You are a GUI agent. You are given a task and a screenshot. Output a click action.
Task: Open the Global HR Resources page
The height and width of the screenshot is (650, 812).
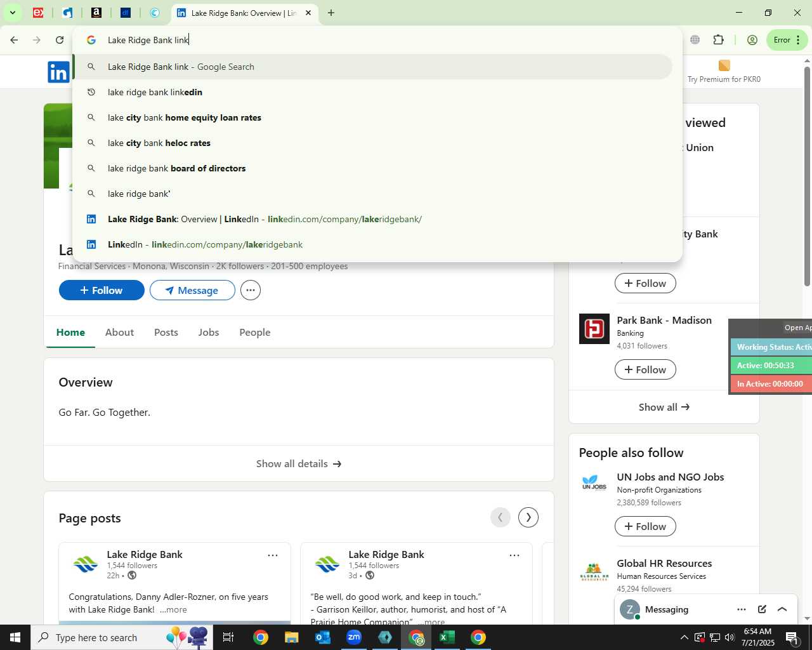point(664,563)
